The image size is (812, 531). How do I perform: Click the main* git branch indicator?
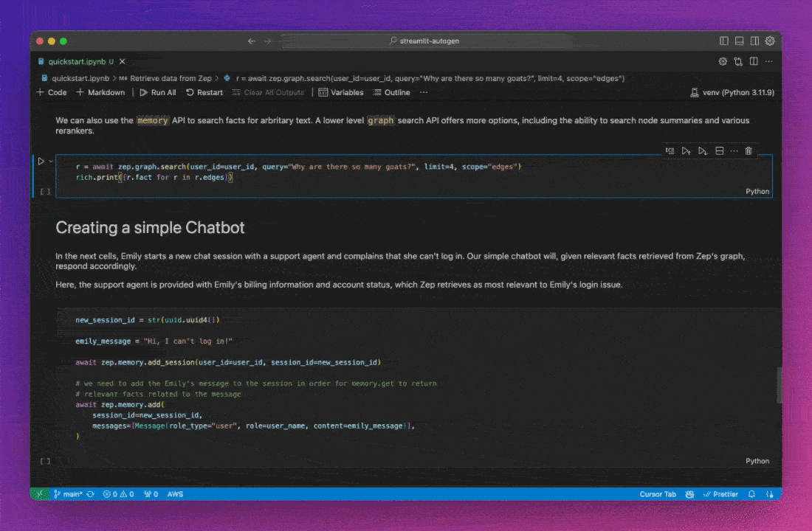[x=68, y=494]
